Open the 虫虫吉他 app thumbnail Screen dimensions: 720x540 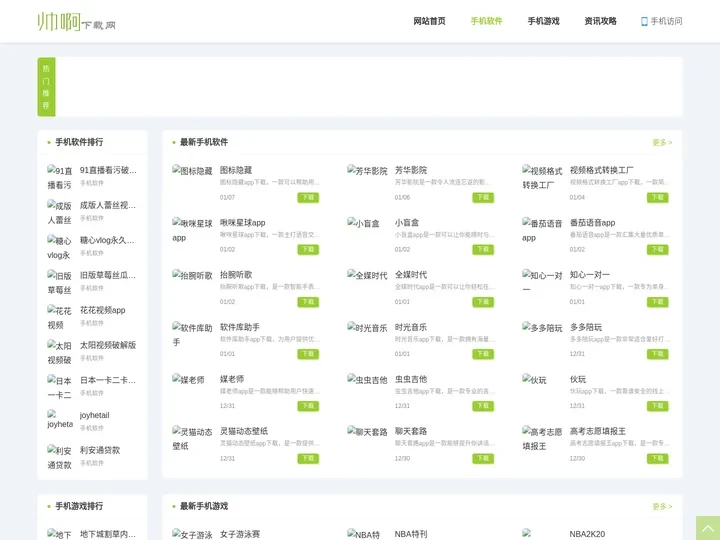(367, 380)
